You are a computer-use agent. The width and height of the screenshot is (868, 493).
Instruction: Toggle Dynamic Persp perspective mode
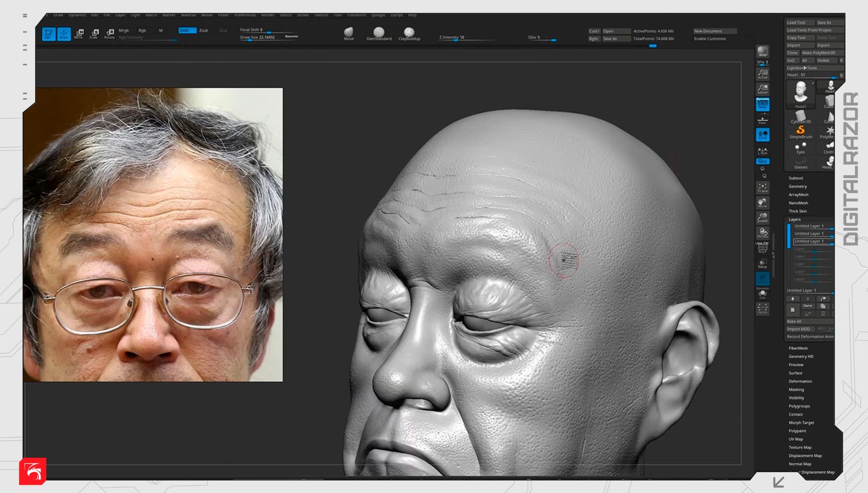coord(762,104)
